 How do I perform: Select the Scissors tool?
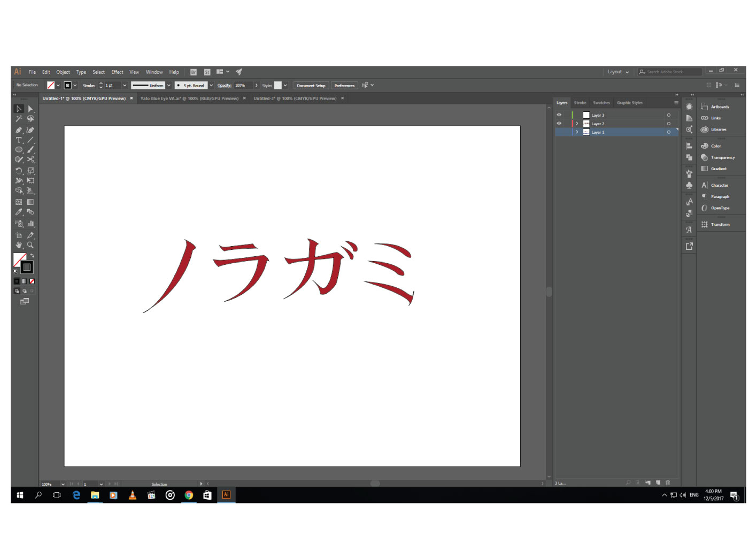pyautogui.click(x=30, y=159)
